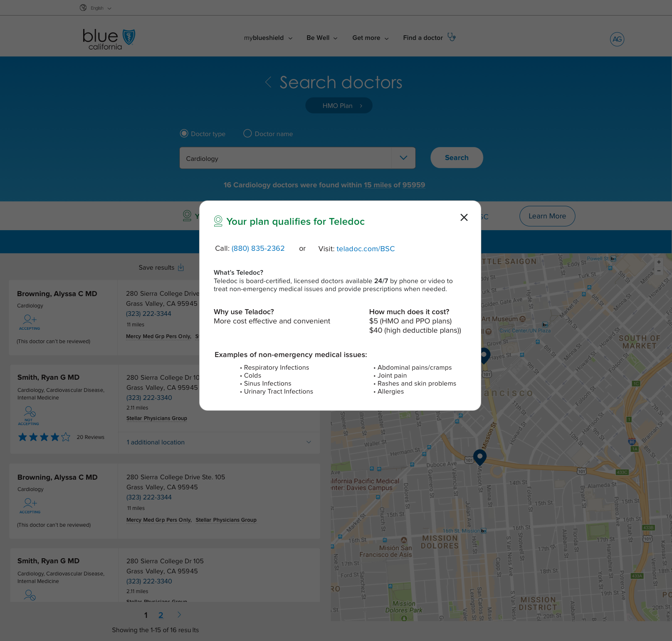
Task: Click the map pin near Hayes St
Action: point(484,356)
